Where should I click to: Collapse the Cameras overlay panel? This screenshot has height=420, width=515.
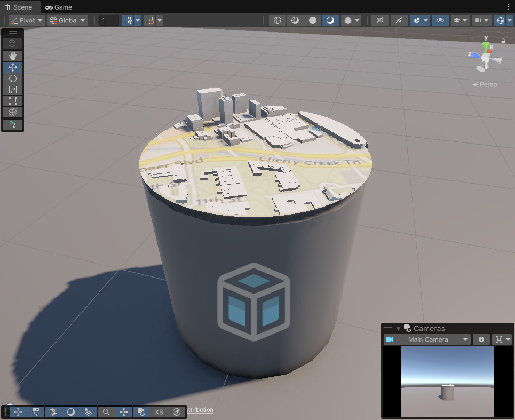(x=399, y=328)
